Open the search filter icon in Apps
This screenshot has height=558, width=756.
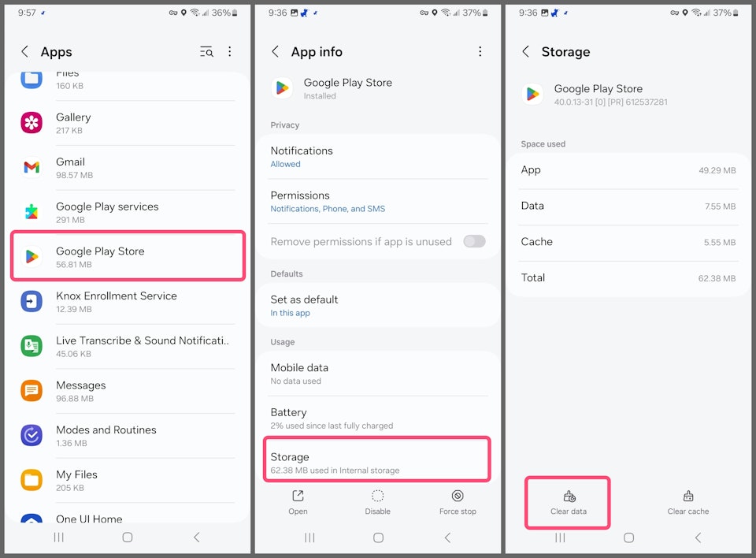206,52
